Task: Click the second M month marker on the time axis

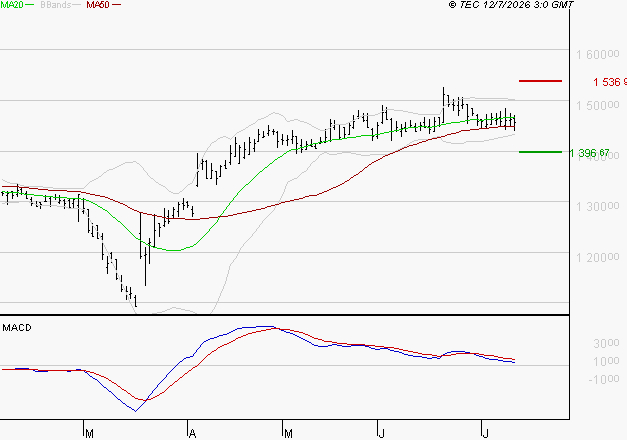Action: (288, 434)
